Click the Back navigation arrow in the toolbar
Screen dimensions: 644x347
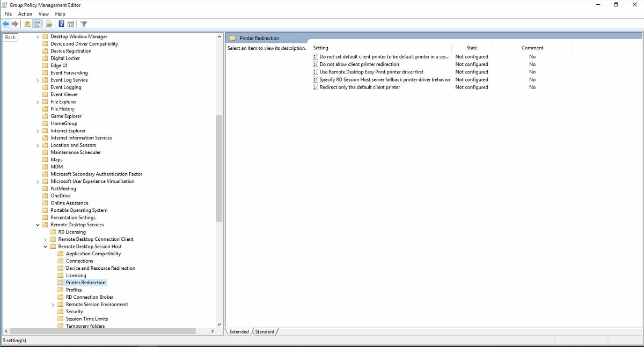tap(5, 24)
